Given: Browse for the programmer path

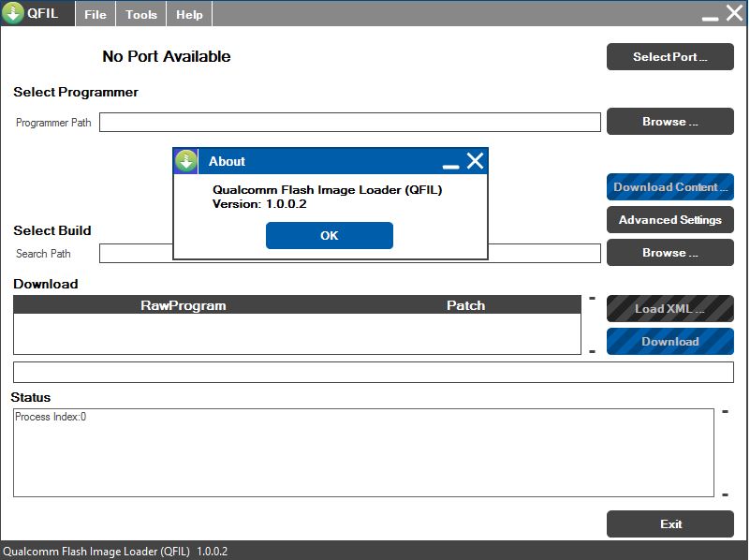Looking at the screenshot, I should tap(670, 122).
